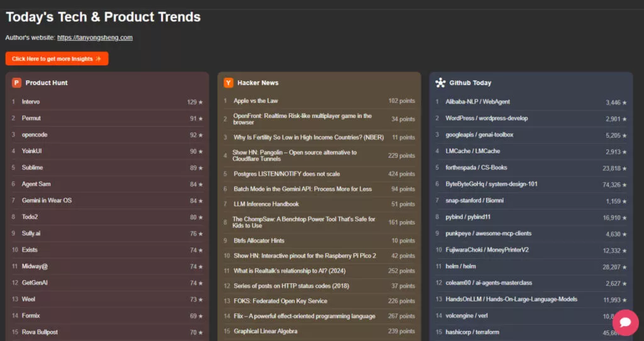
Task: Click the star next to WebAgent's 3,446
Action: 625,102
